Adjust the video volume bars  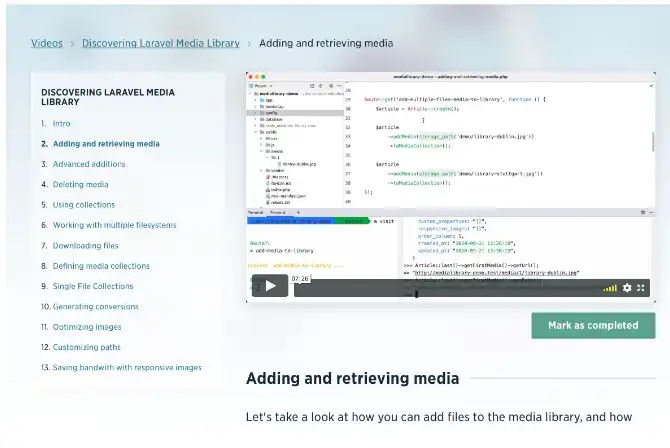pos(610,288)
